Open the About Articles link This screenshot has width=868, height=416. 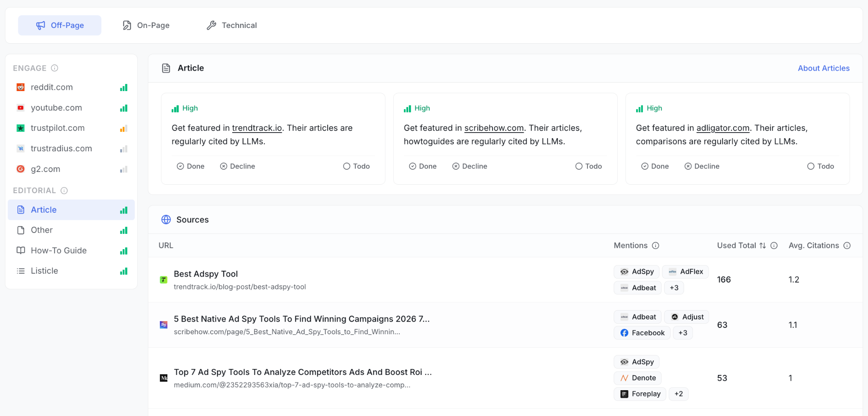tap(823, 68)
